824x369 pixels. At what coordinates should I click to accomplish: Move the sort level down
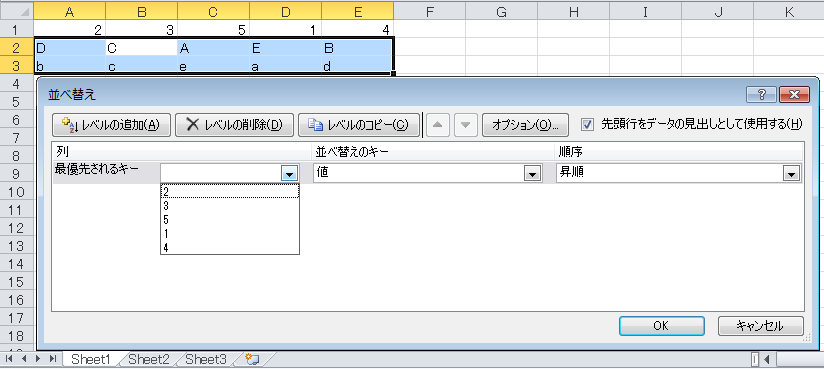tap(465, 125)
